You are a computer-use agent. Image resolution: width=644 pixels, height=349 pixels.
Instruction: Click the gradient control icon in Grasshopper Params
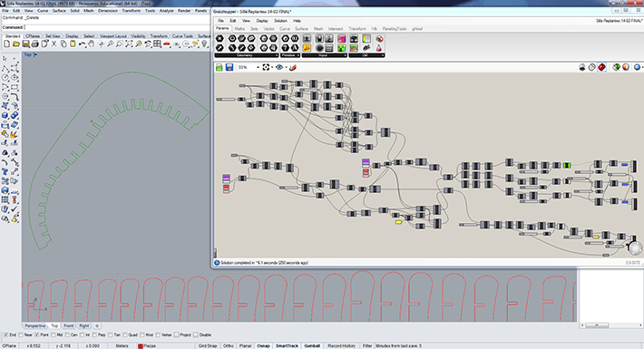coord(366,39)
